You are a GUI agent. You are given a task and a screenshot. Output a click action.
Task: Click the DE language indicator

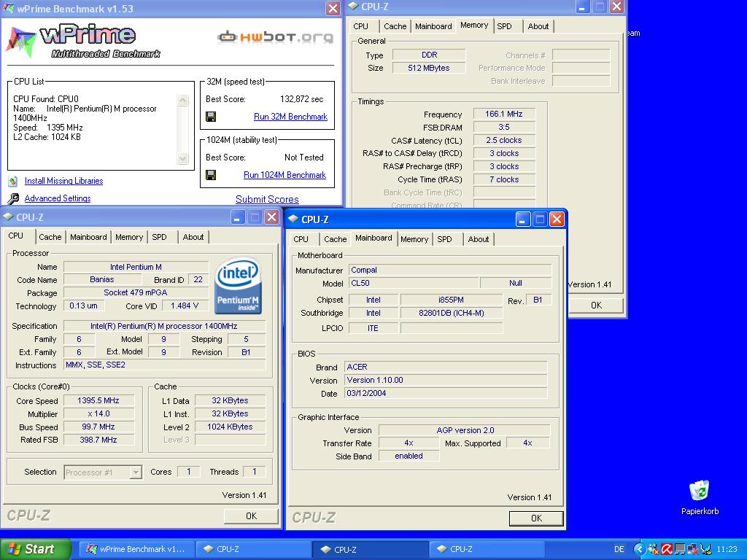coord(619,549)
